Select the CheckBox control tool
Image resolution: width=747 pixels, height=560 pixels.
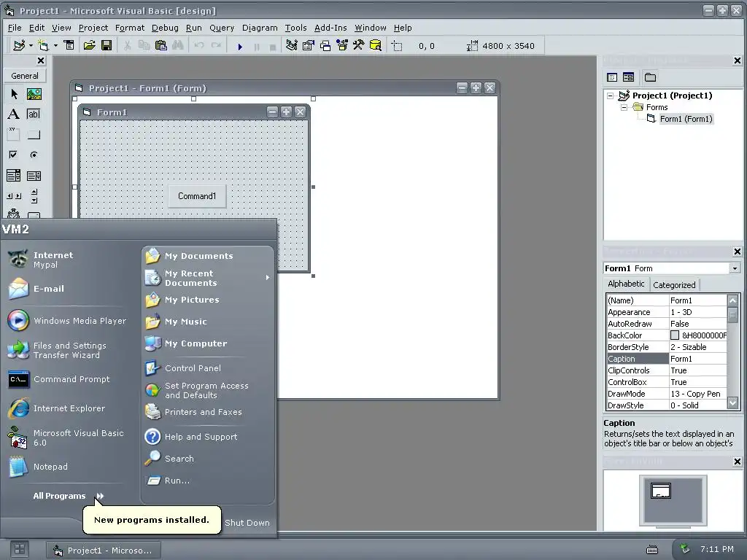click(14, 155)
